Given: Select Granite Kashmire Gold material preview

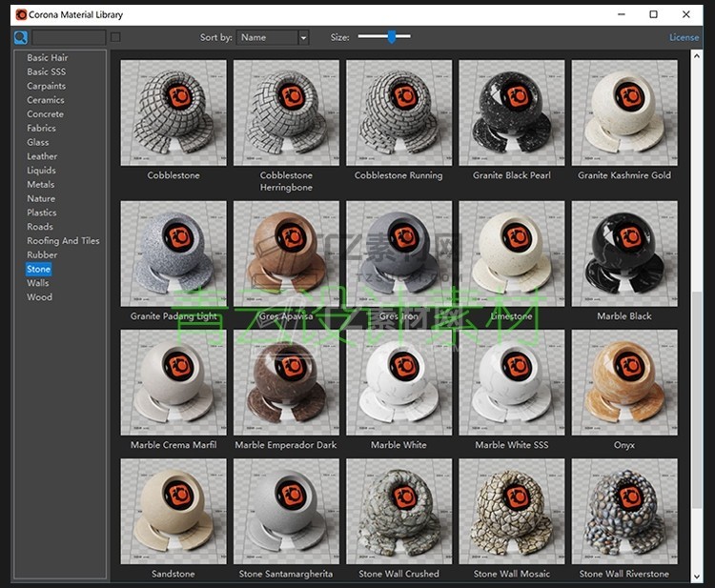Looking at the screenshot, I should pyautogui.click(x=624, y=112).
